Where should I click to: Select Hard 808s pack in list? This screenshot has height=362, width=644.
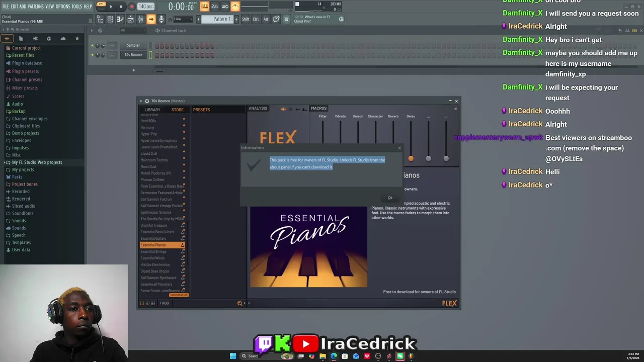pos(162,121)
